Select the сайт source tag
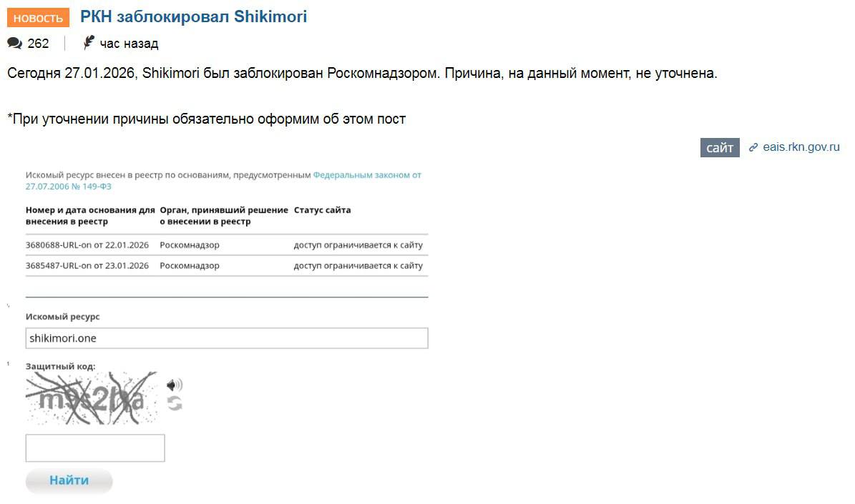 pos(719,147)
